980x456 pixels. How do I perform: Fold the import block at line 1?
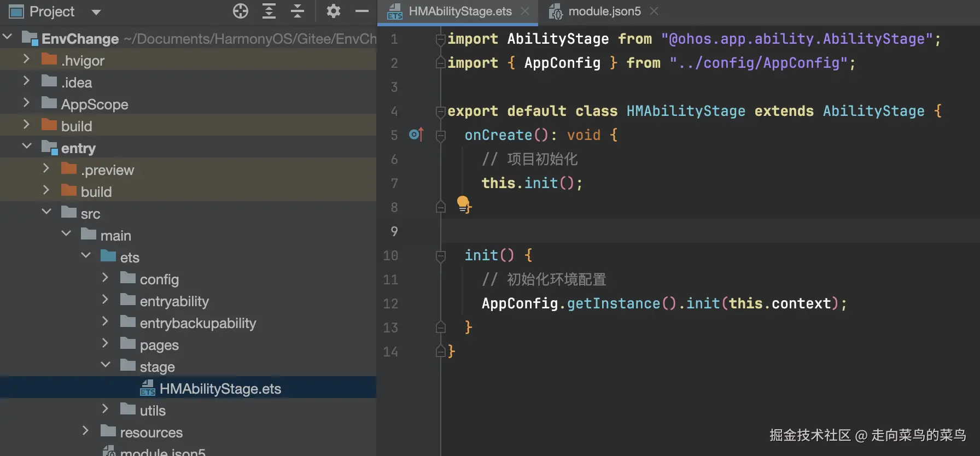441,39
